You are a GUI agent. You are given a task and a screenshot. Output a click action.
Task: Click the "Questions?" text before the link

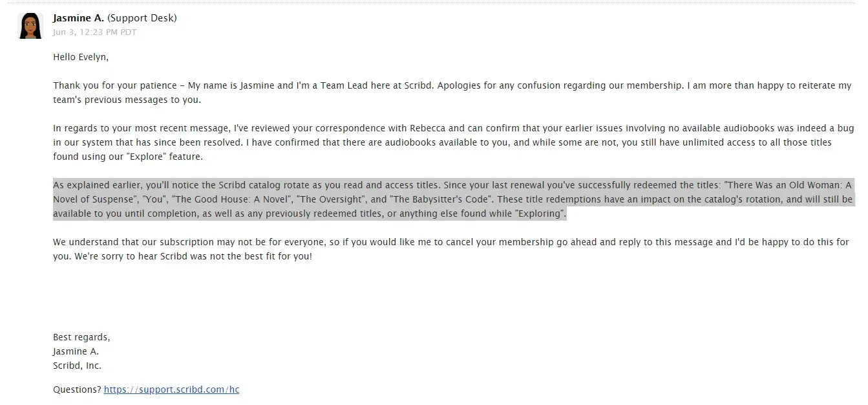76,389
